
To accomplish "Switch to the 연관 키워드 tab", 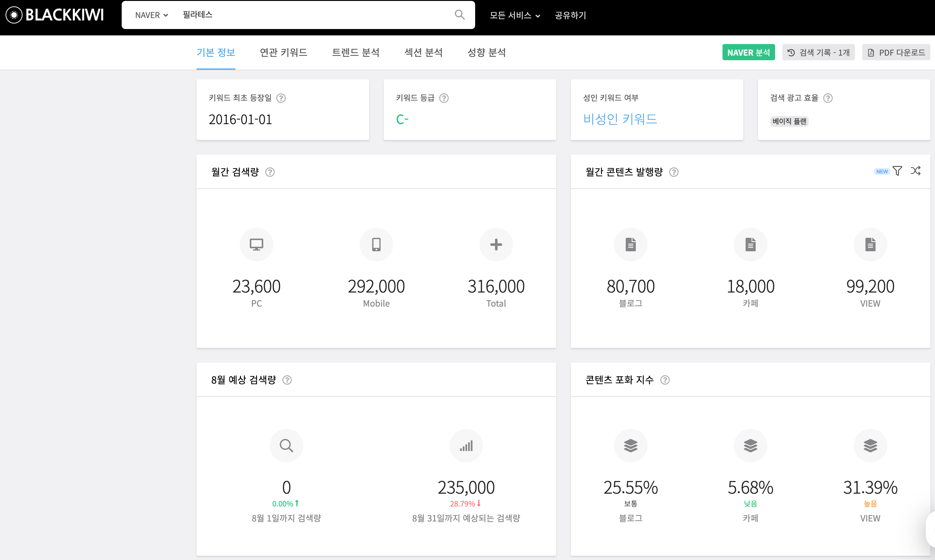I will click(x=283, y=53).
